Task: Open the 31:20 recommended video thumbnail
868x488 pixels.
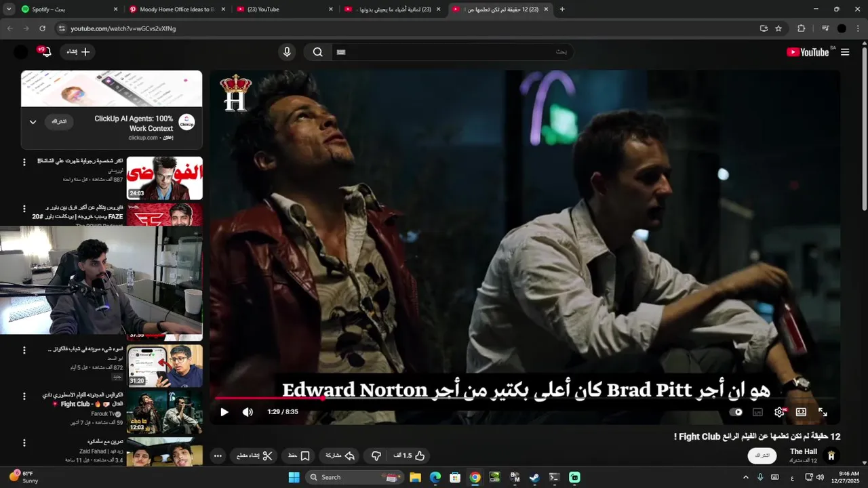Action: coord(164,366)
